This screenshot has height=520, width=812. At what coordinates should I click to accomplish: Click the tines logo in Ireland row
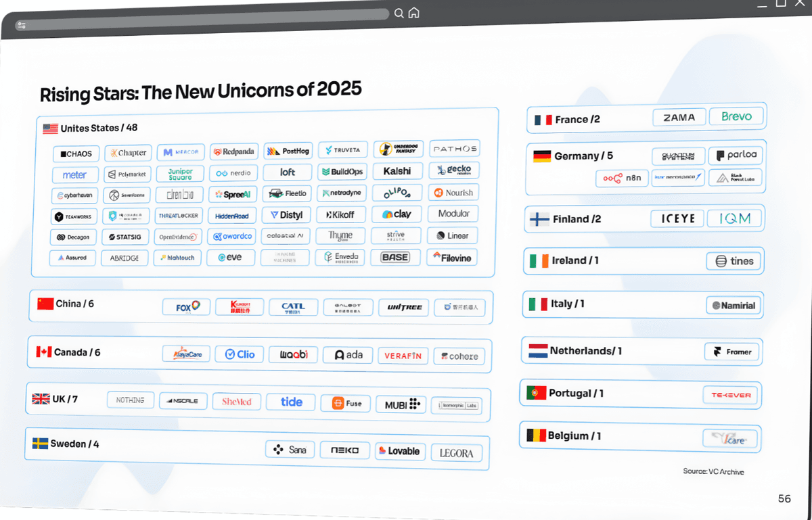(x=734, y=261)
